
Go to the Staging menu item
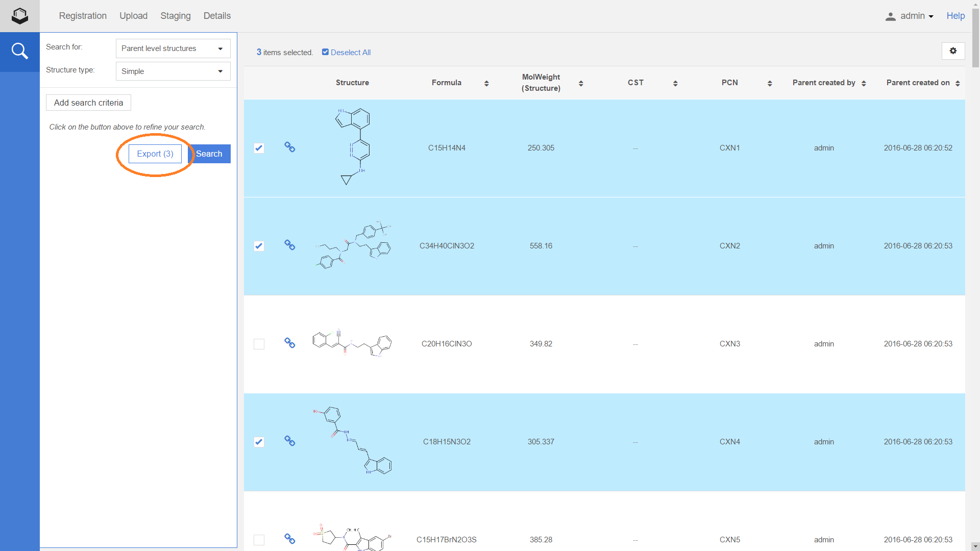coord(175,16)
